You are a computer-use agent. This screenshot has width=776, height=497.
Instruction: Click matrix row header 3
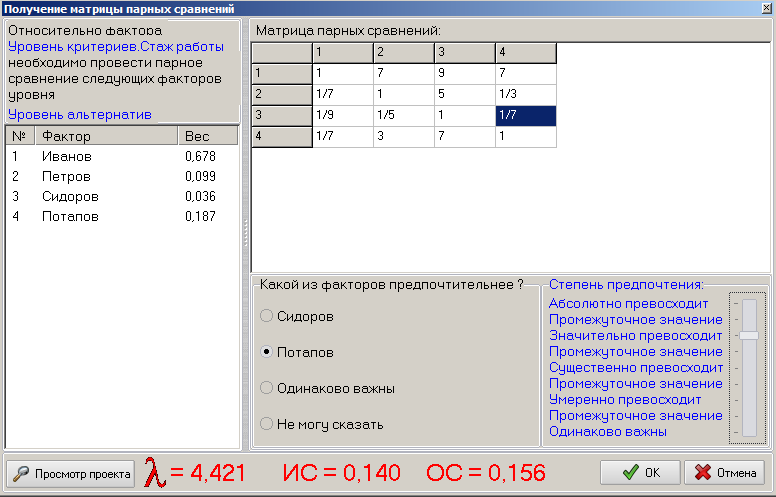tap(282, 115)
